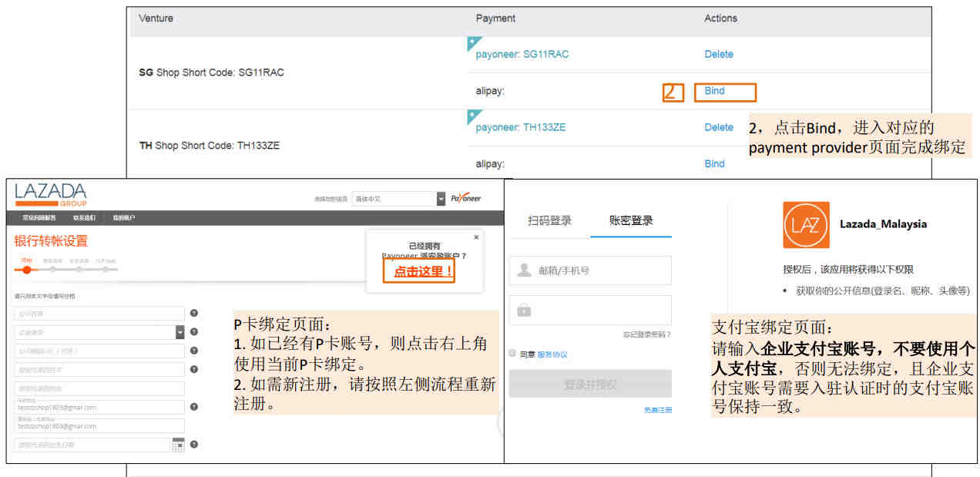The width and height of the screenshot is (980, 477).
Task: Click help icon beside company name field
Action: [x=194, y=313]
